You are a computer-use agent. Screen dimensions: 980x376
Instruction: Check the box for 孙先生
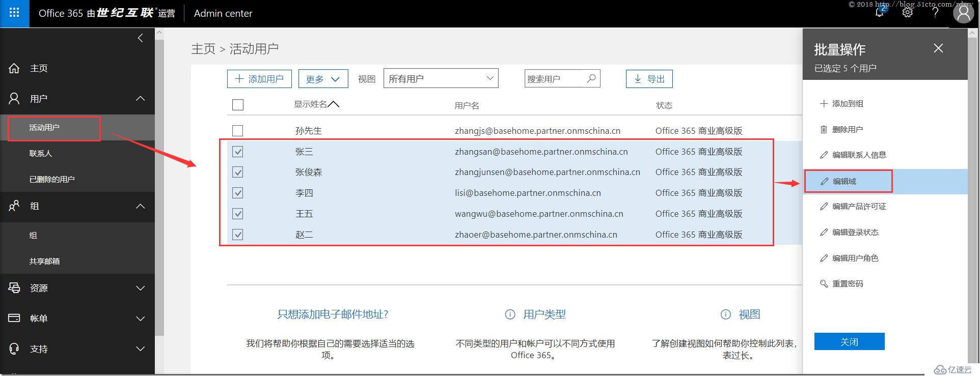click(238, 131)
